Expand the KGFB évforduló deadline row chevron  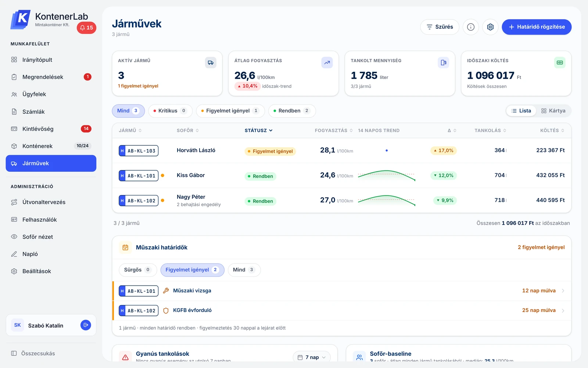[563, 311]
